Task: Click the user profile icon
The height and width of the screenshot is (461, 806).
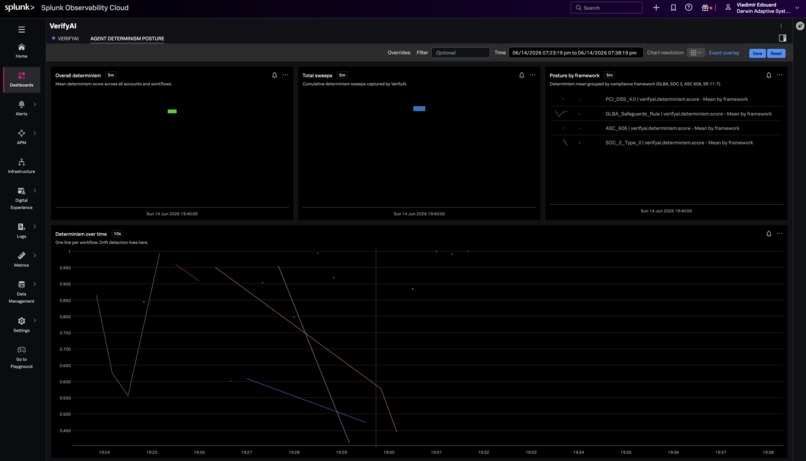Action: (728, 8)
